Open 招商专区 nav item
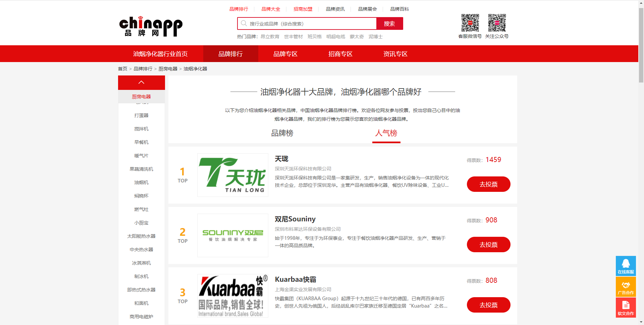This screenshot has width=644, height=325. (x=340, y=54)
